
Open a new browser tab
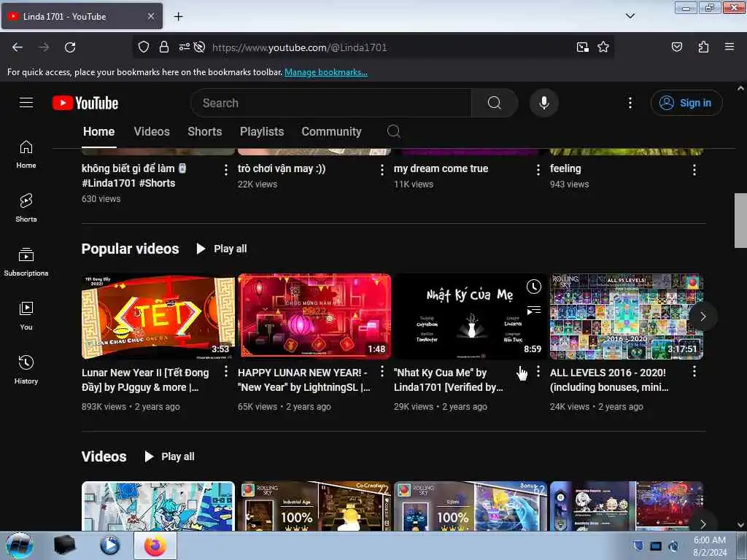coord(178,16)
